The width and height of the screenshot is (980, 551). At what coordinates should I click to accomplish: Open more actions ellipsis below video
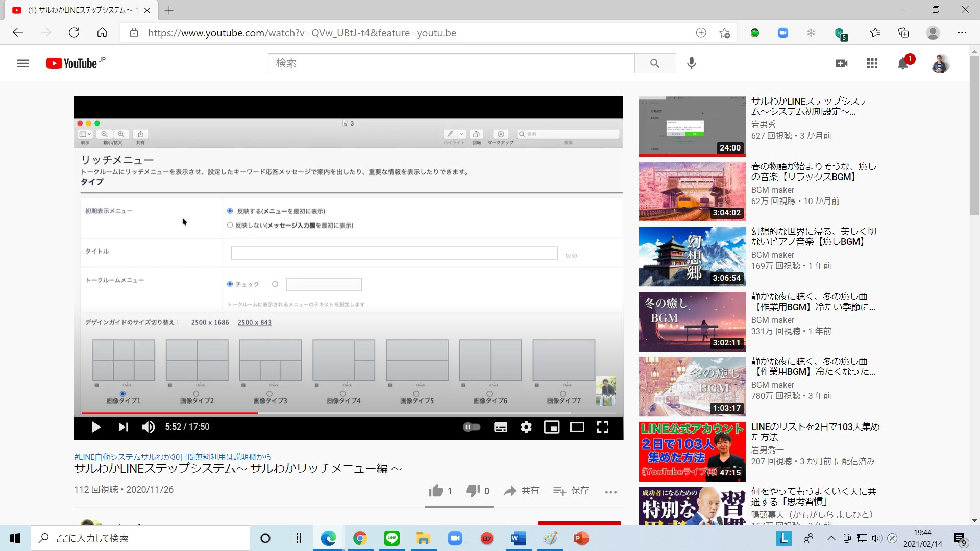[611, 492]
